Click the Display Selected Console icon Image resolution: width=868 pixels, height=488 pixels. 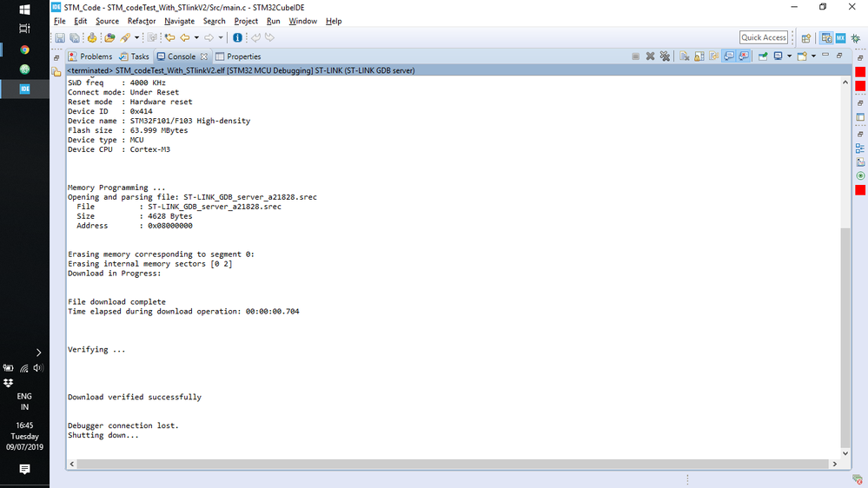pyautogui.click(x=779, y=56)
